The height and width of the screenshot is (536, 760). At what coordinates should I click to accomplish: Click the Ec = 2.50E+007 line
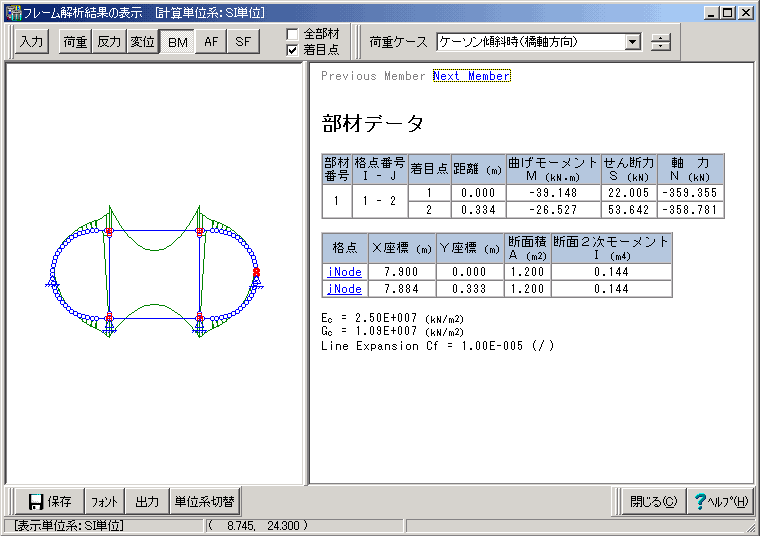point(393,318)
